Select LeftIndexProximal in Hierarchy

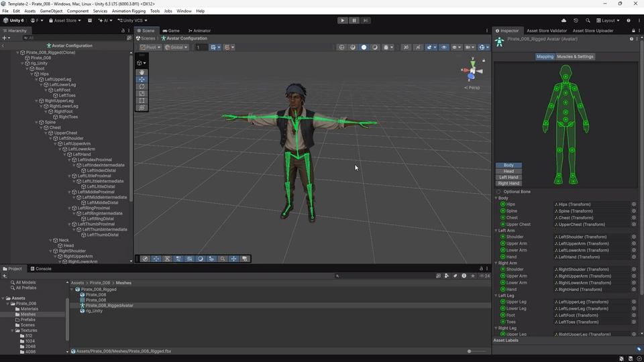pyautogui.click(x=95, y=160)
